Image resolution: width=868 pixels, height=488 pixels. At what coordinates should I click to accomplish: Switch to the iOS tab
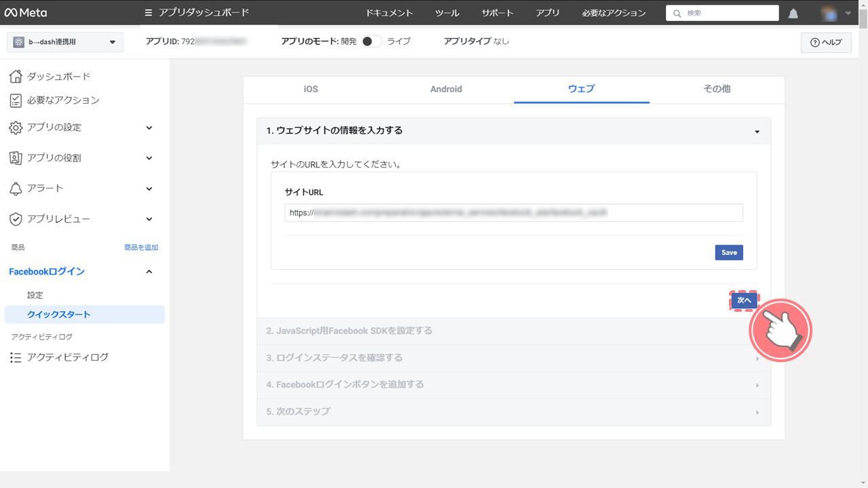click(x=311, y=89)
